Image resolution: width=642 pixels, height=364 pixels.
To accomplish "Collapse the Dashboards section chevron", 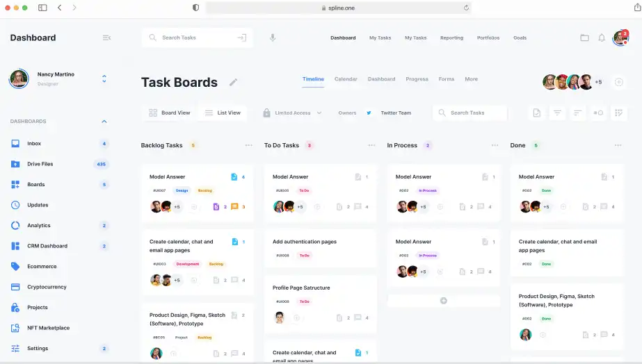I will pos(104,122).
